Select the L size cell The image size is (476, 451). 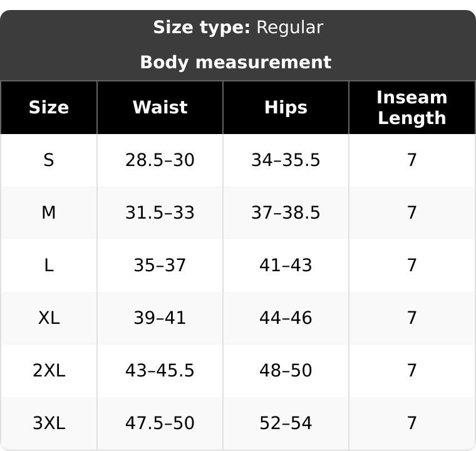point(49,265)
